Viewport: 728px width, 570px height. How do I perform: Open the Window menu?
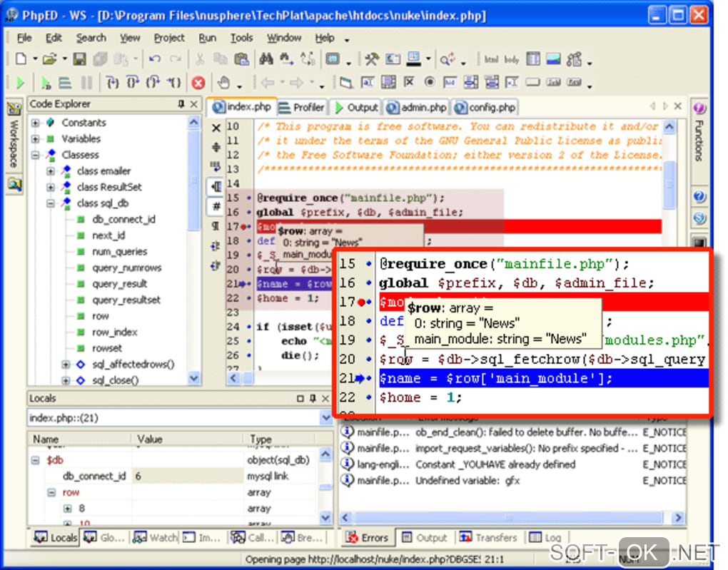coord(283,38)
